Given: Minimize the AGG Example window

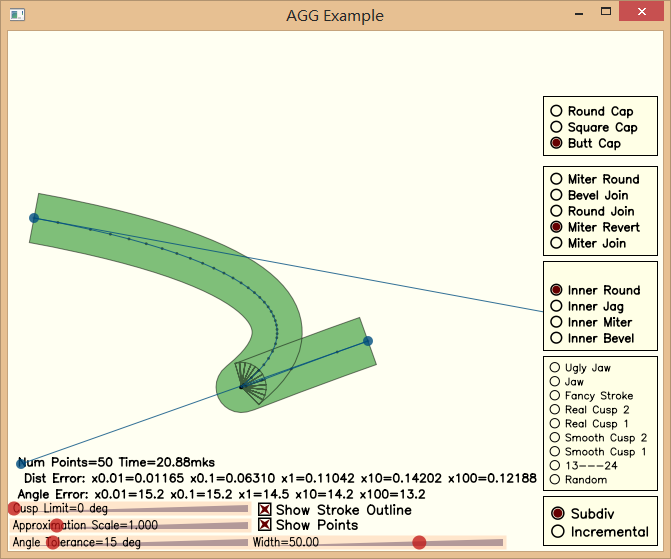Looking at the screenshot, I should (x=579, y=12).
